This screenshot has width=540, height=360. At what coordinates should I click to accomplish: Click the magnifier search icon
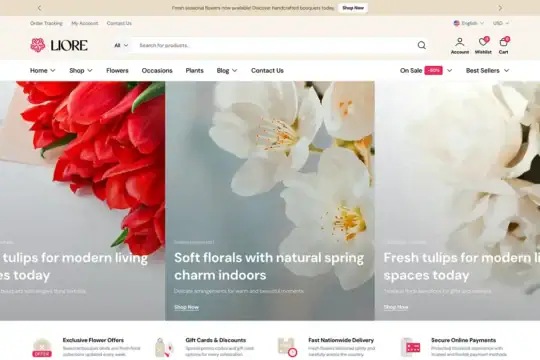click(x=422, y=45)
